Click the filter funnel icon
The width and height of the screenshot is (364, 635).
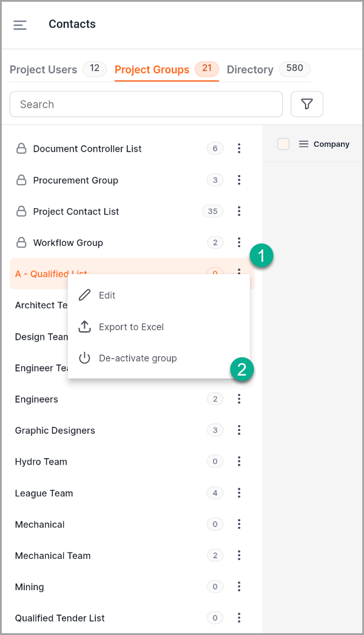point(307,104)
